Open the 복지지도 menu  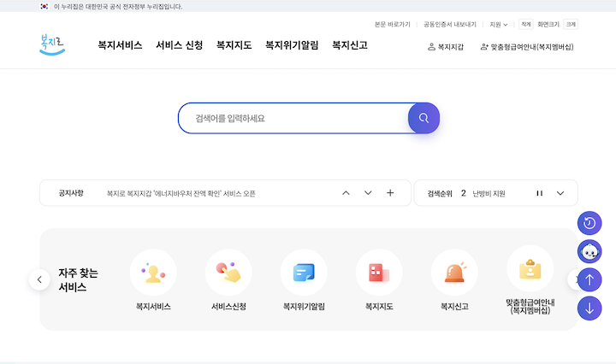coord(234,45)
